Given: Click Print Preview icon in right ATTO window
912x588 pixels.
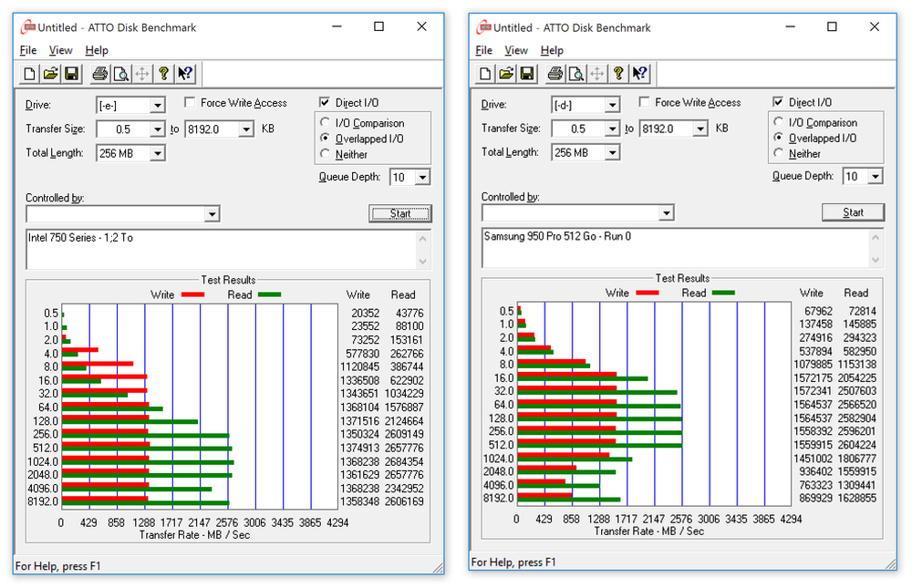Looking at the screenshot, I should click(575, 73).
